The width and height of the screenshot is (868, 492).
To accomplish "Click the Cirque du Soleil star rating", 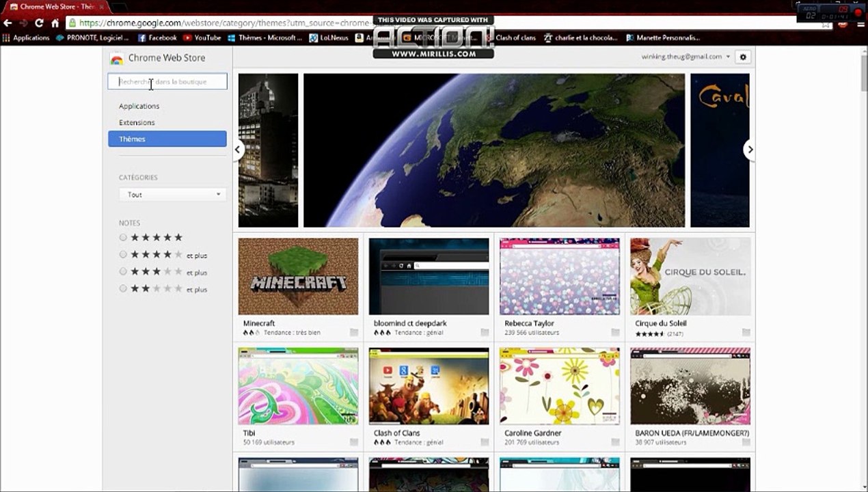I will coord(649,333).
